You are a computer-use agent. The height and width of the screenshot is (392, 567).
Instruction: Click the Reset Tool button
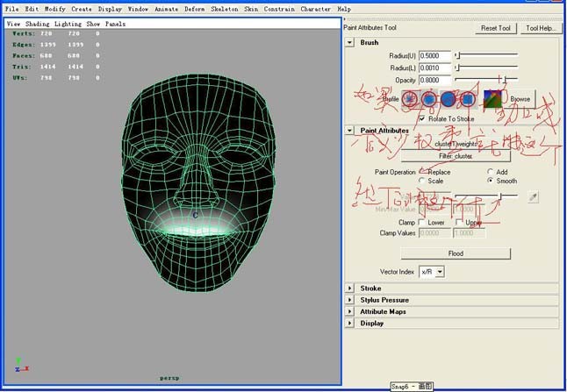click(495, 28)
